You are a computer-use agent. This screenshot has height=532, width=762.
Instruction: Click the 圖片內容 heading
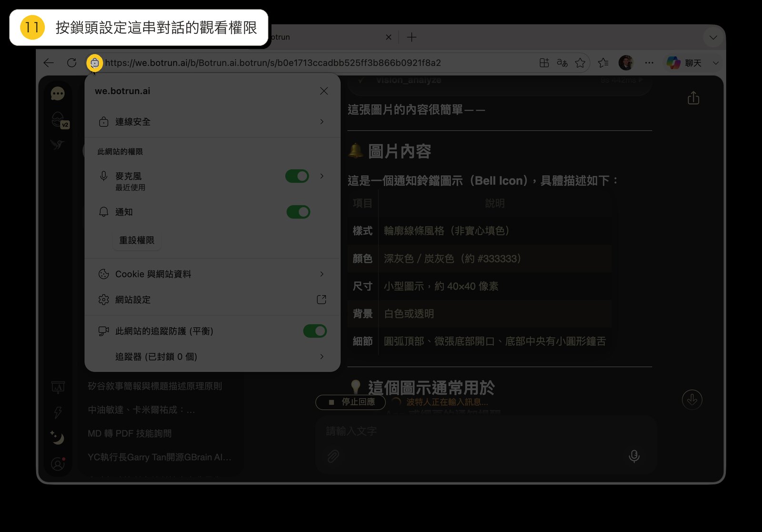pos(399,151)
